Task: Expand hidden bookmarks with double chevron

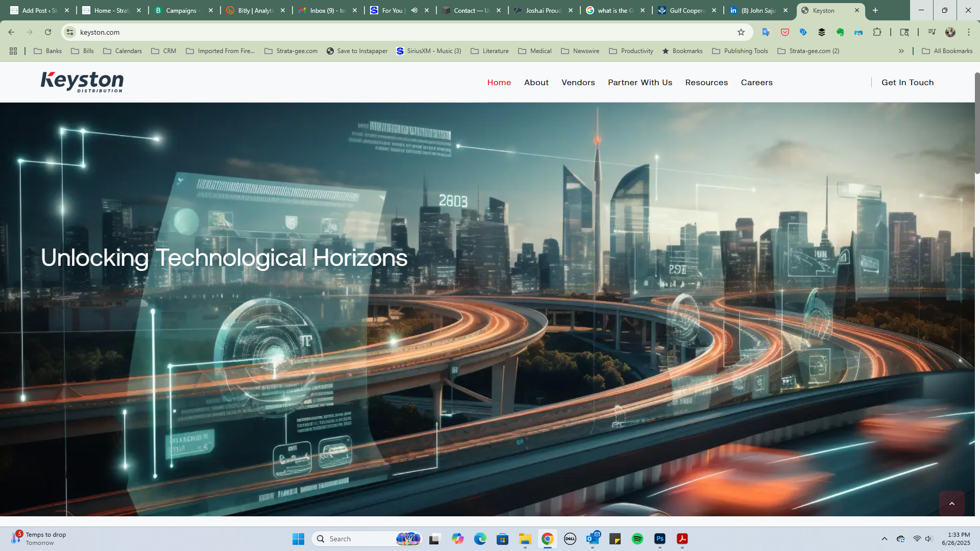Action: point(901,51)
